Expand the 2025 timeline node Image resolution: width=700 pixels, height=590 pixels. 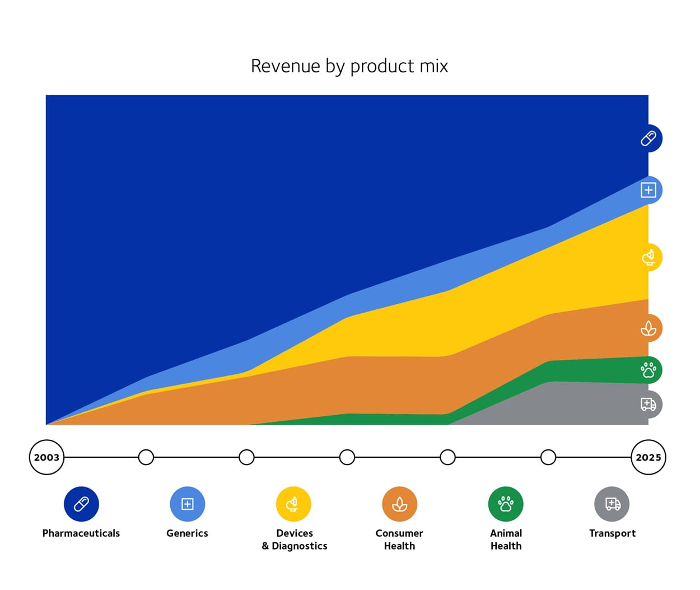point(648,457)
